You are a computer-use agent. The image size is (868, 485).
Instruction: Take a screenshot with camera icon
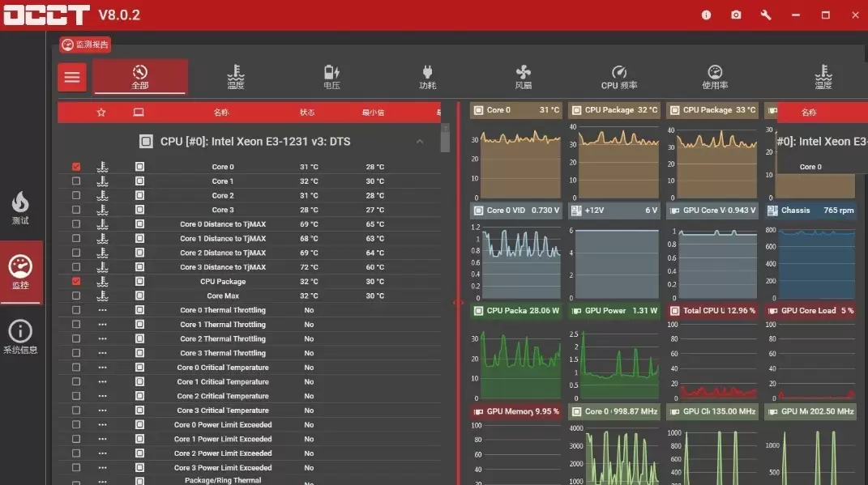click(x=736, y=15)
